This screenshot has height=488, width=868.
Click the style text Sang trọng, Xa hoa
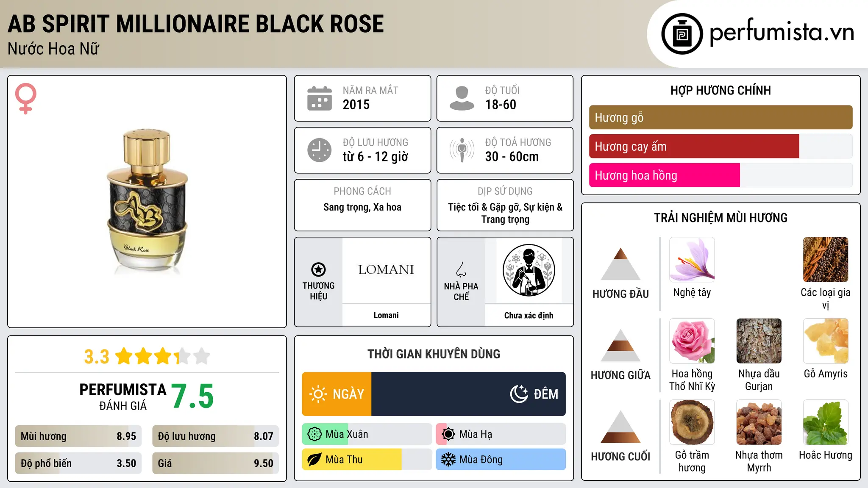click(362, 207)
